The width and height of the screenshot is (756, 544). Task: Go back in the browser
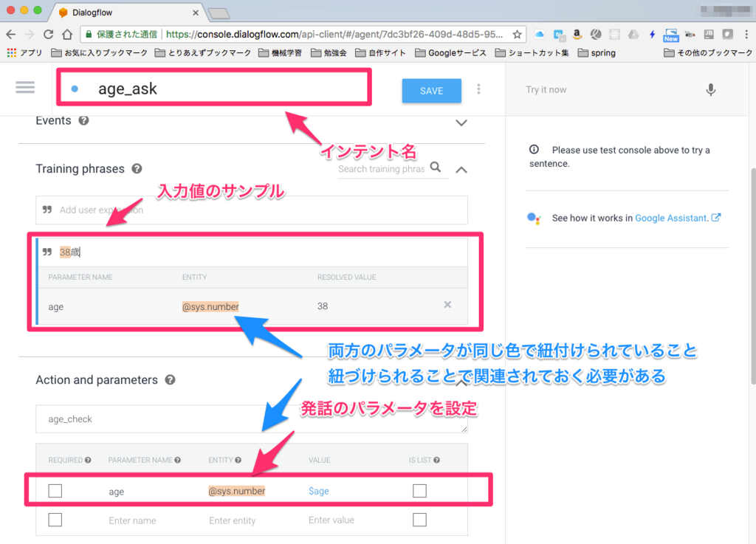click(10, 34)
